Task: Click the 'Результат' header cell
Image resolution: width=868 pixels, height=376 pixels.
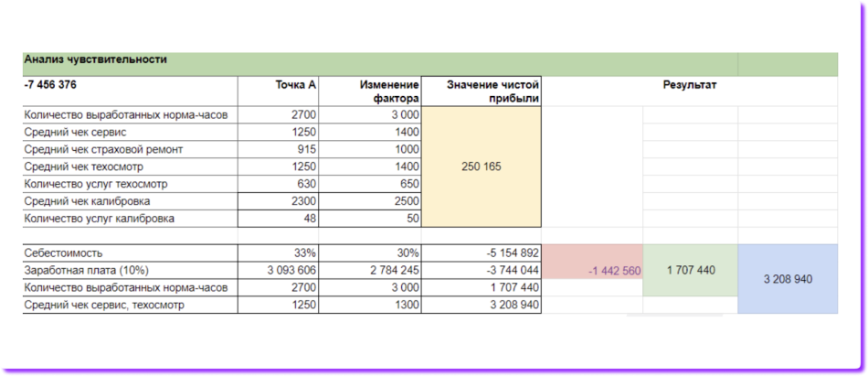Action: tap(689, 91)
